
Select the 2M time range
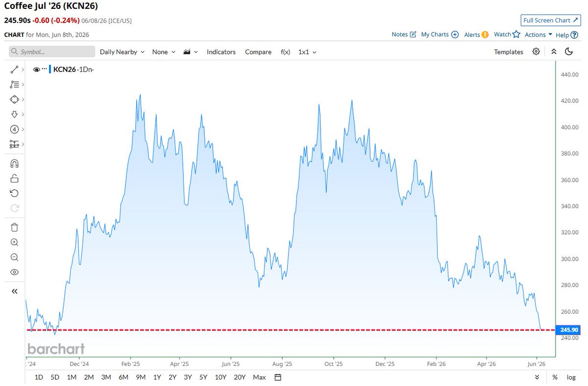click(89, 377)
